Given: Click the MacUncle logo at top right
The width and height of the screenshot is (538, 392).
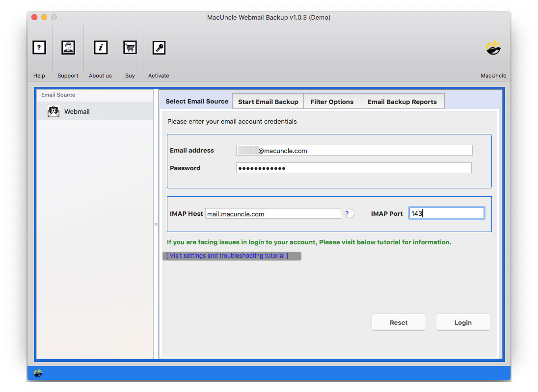Looking at the screenshot, I should [493, 48].
